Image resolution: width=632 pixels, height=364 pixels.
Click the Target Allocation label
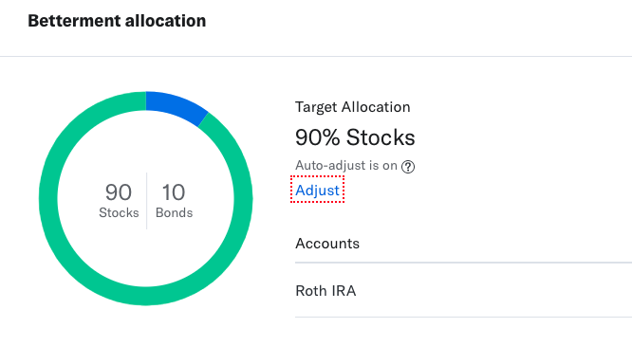point(353,107)
